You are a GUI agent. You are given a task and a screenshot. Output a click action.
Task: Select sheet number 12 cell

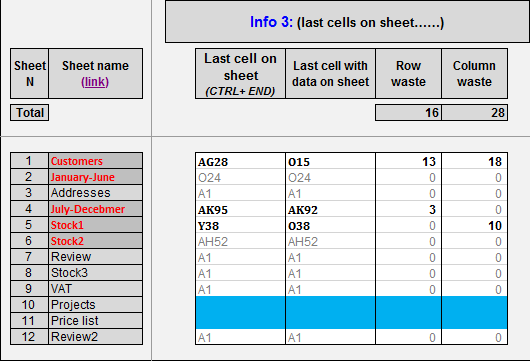tap(29, 337)
